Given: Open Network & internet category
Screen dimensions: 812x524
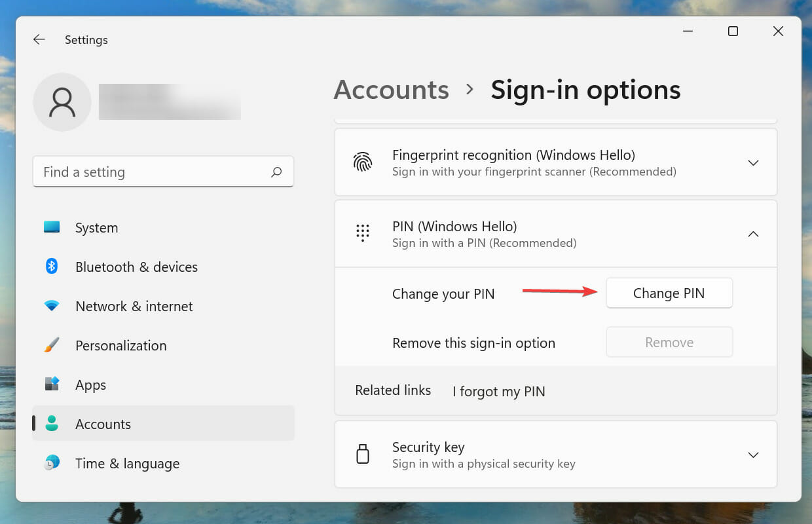Looking at the screenshot, I should point(163,306).
